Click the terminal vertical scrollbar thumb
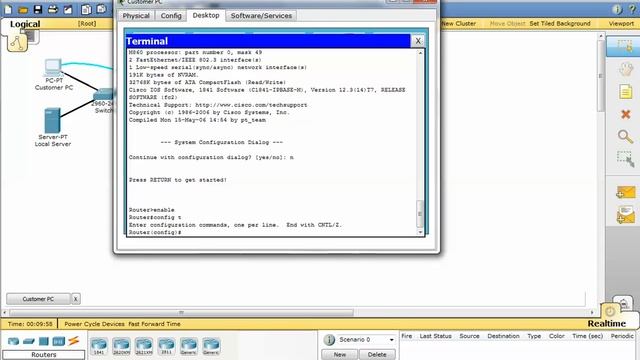640x360 pixels. pyautogui.click(x=420, y=213)
